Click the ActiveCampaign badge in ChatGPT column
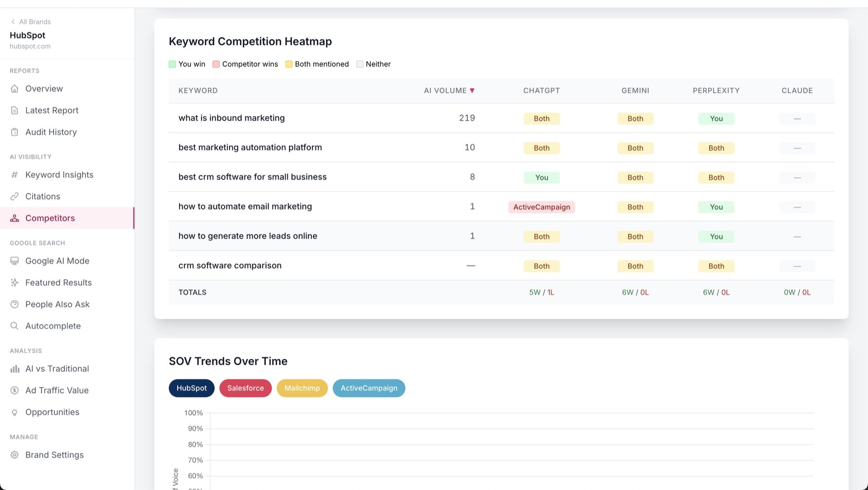This screenshot has height=490, width=868. coord(542,207)
